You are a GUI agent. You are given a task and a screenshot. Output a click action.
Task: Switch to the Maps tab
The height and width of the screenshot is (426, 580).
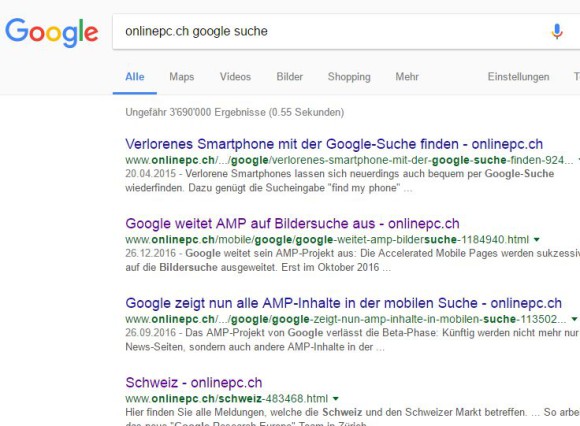[x=182, y=77]
